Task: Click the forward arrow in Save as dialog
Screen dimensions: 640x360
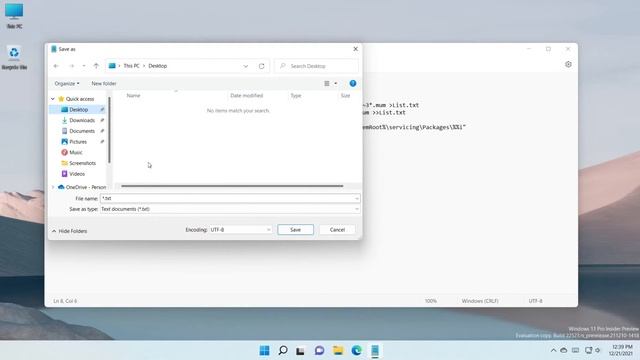Action: pyautogui.click(x=71, y=66)
